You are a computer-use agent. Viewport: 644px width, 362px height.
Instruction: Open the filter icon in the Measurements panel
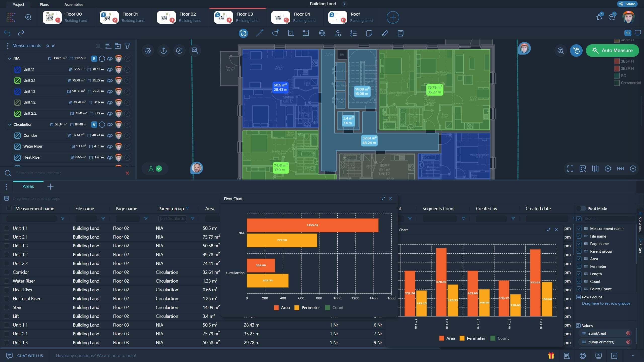[x=127, y=46]
